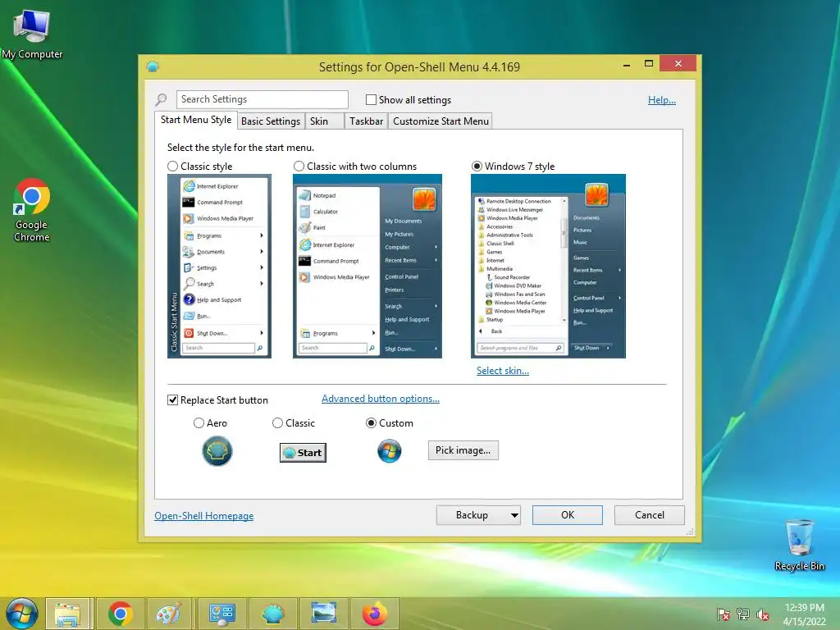Toggle Show all settings checkbox
Image resolution: width=840 pixels, height=630 pixels.
pyautogui.click(x=371, y=99)
